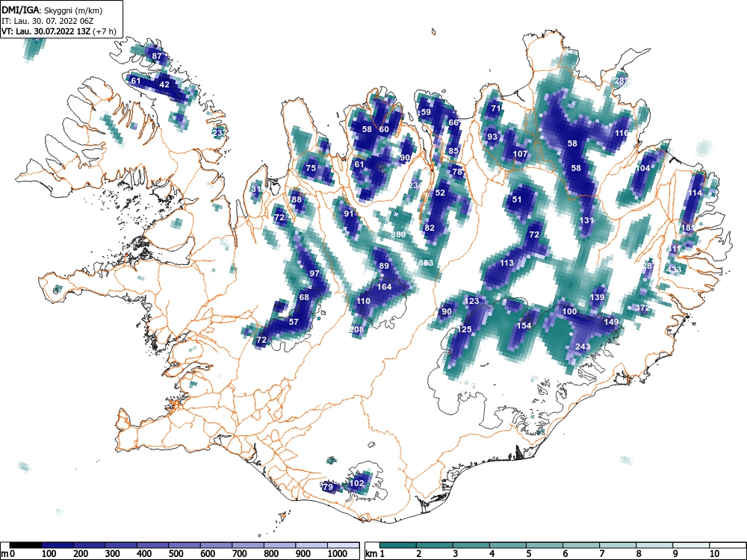This screenshot has height=560, width=747.
Task: Click the '10' km legend label
Action: pyautogui.click(x=713, y=554)
